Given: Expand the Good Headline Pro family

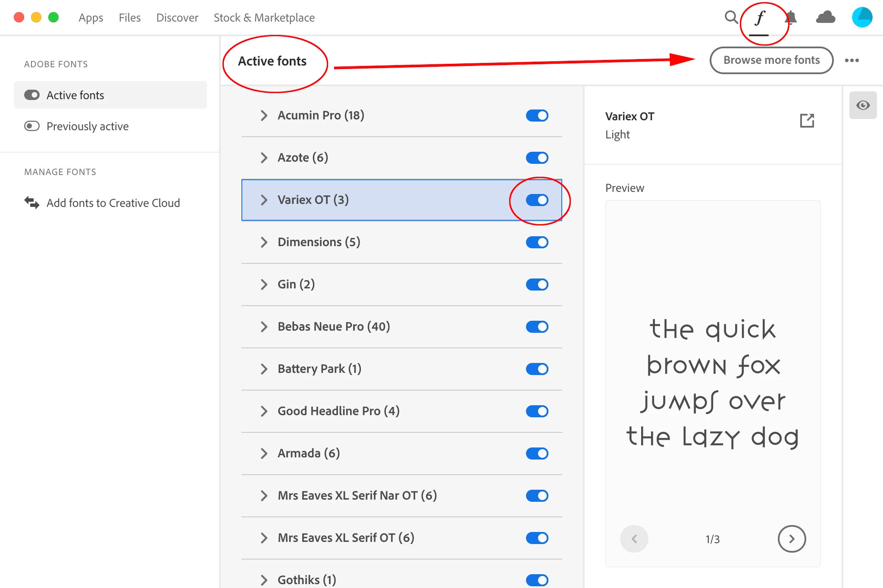Looking at the screenshot, I should 264,411.
